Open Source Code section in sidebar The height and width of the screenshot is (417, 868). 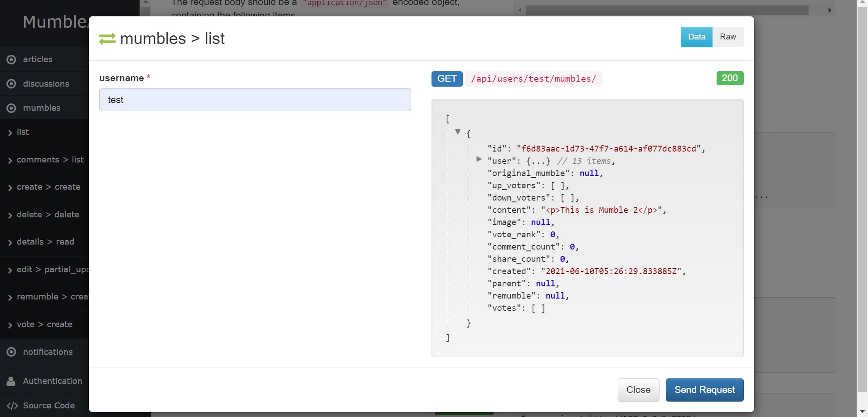click(44, 406)
